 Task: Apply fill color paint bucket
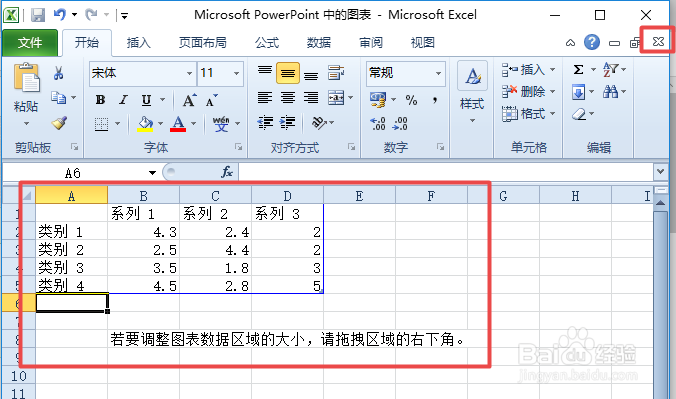[145, 124]
